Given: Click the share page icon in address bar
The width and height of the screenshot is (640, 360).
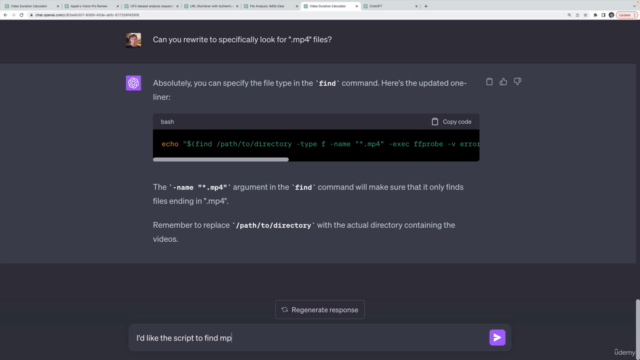Looking at the screenshot, I should click(x=577, y=15).
